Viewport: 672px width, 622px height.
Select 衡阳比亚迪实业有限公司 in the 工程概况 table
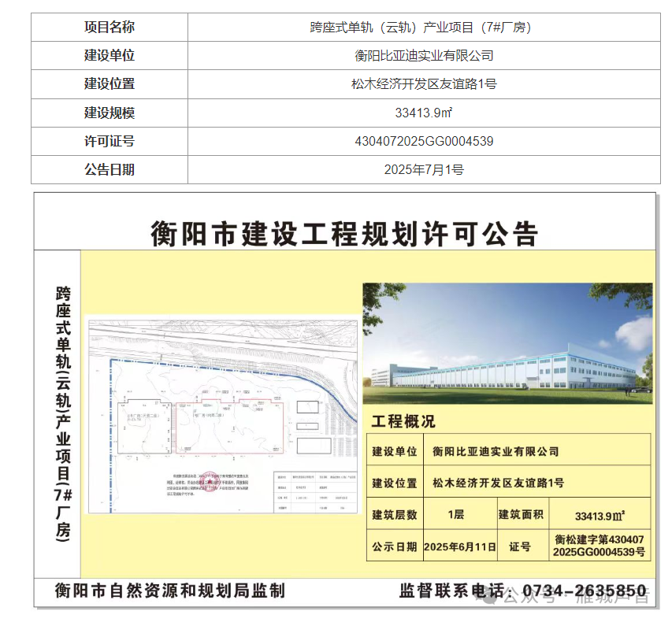click(496, 451)
